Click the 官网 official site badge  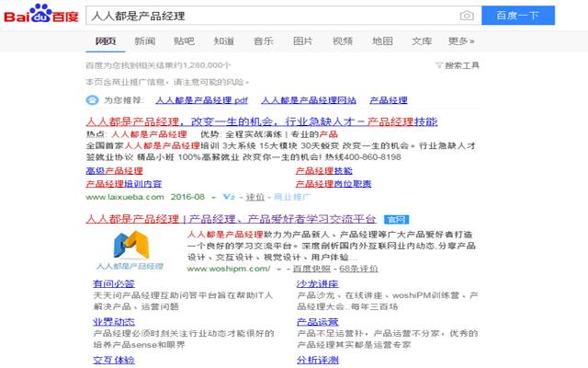(x=396, y=219)
